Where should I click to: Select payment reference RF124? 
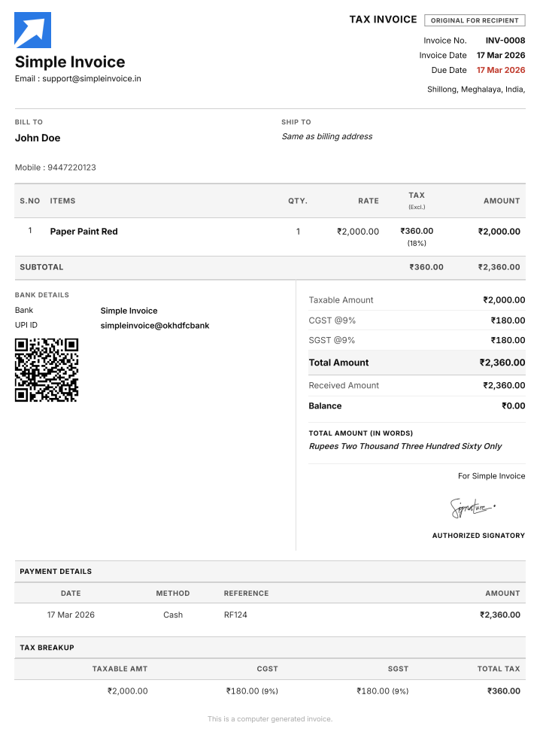(235, 615)
